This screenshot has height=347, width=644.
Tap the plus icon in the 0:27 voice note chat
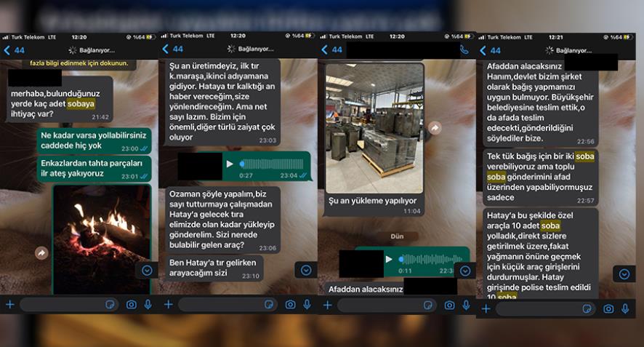(169, 304)
